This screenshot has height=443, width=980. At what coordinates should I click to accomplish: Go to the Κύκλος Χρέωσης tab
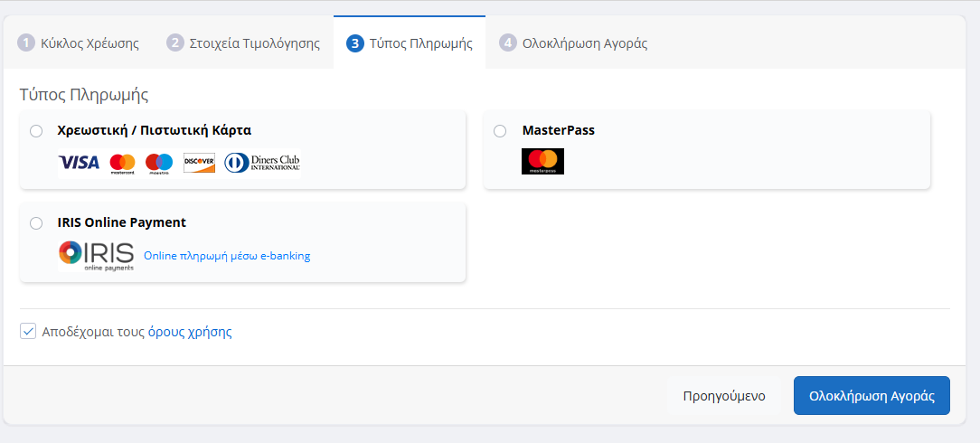click(x=89, y=42)
